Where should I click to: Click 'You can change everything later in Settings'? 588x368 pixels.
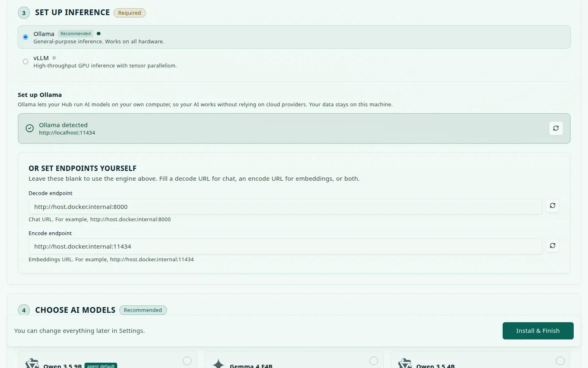pyautogui.click(x=80, y=331)
